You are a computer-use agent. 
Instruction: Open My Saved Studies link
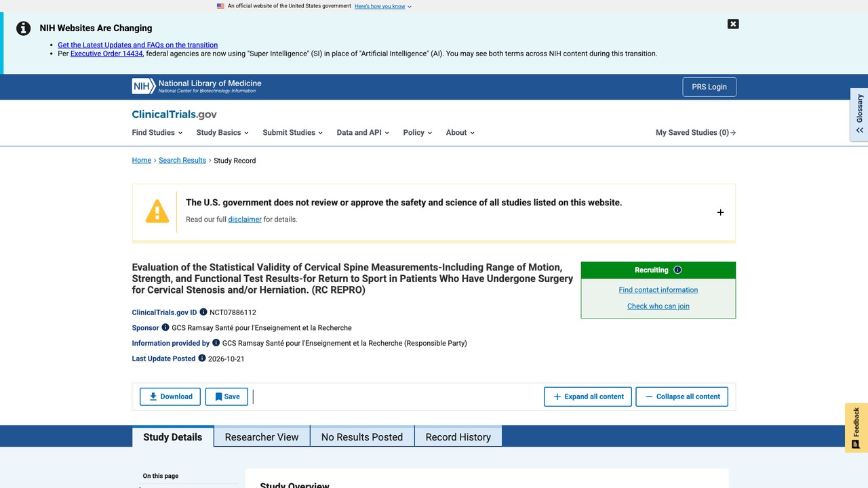point(696,133)
